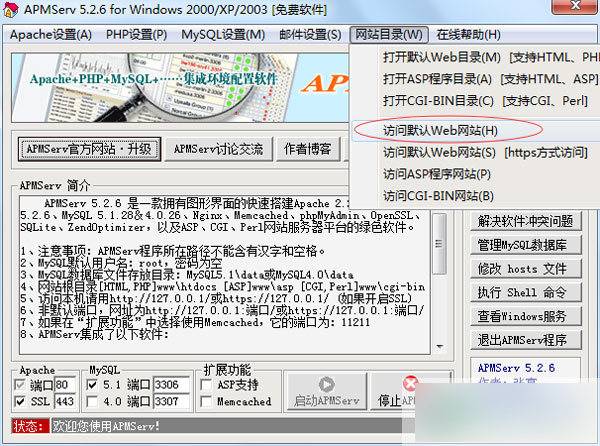The width and height of the screenshot is (600, 446).
Task: Open the MySQL设置(M) menu
Action: click(222, 34)
